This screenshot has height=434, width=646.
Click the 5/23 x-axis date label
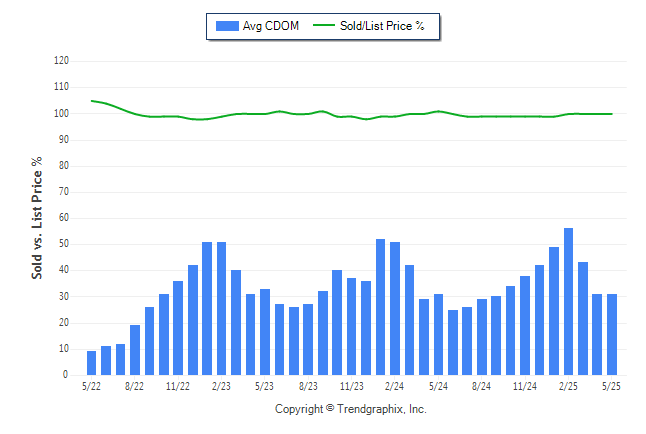click(x=264, y=386)
